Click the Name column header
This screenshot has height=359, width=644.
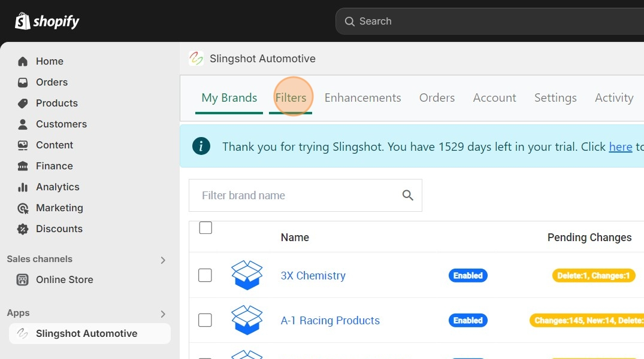[x=295, y=238]
